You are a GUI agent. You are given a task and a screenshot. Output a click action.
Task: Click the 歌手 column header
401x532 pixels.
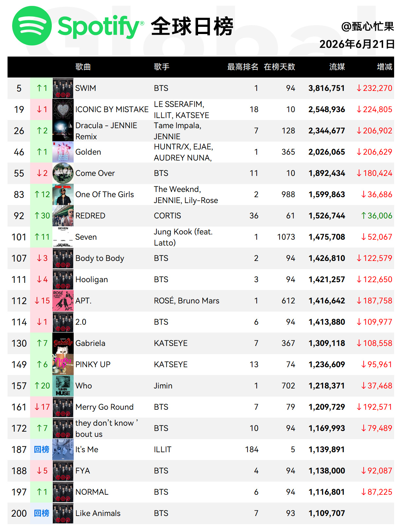coord(162,67)
